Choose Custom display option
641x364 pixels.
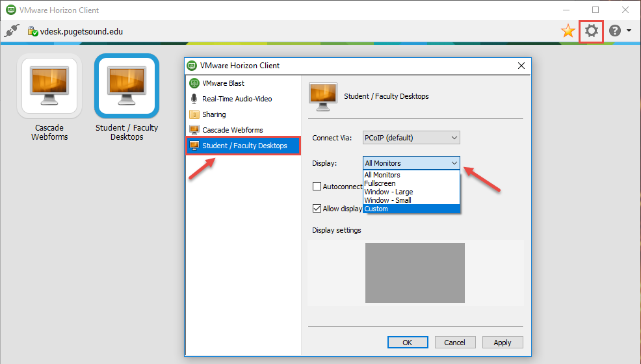pyautogui.click(x=412, y=209)
